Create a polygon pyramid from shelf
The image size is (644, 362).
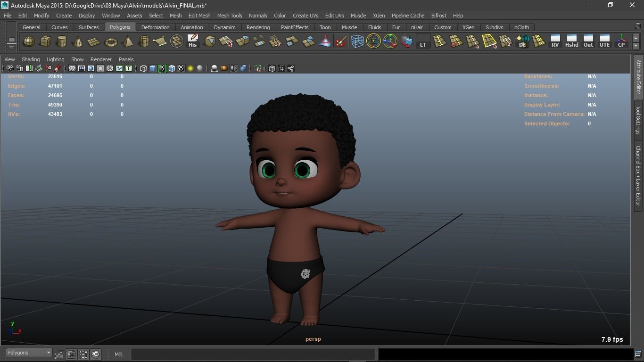point(127,41)
